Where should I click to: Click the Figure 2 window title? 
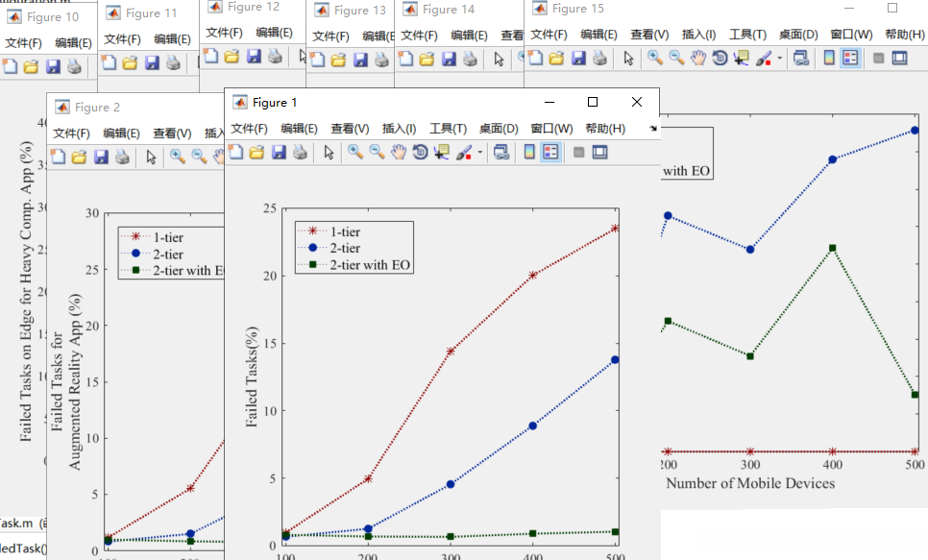pos(97,108)
